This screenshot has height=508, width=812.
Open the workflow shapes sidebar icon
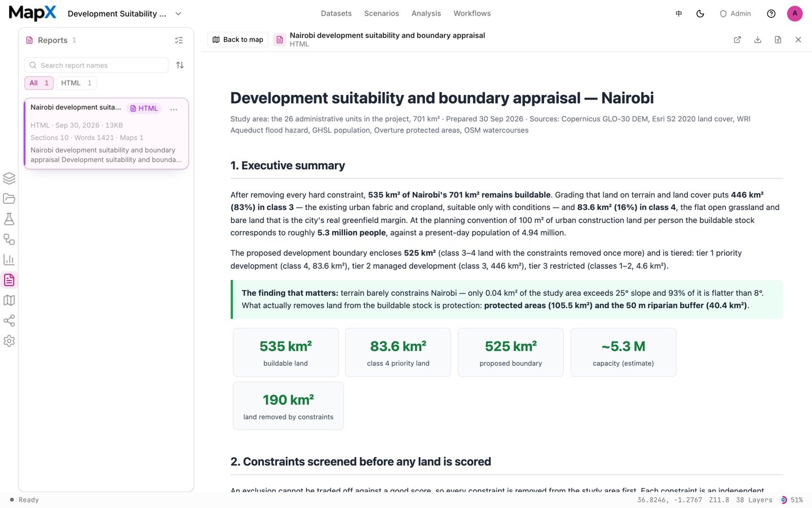click(9, 239)
